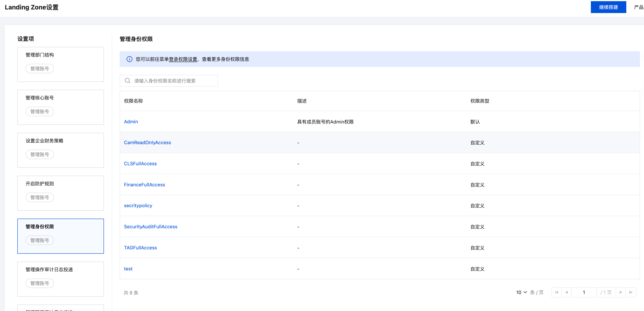Click 管理账号 tag under 管理身份权限
The height and width of the screenshot is (311, 644).
pyautogui.click(x=40, y=240)
